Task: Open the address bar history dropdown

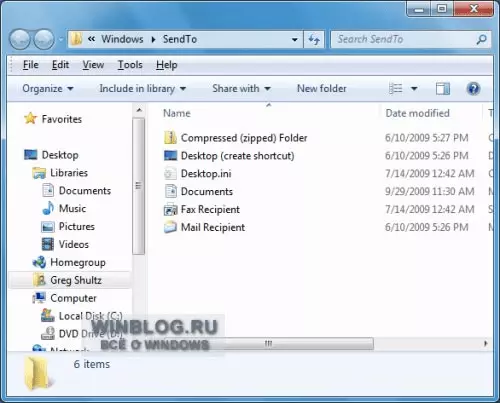Action: click(295, 40)
